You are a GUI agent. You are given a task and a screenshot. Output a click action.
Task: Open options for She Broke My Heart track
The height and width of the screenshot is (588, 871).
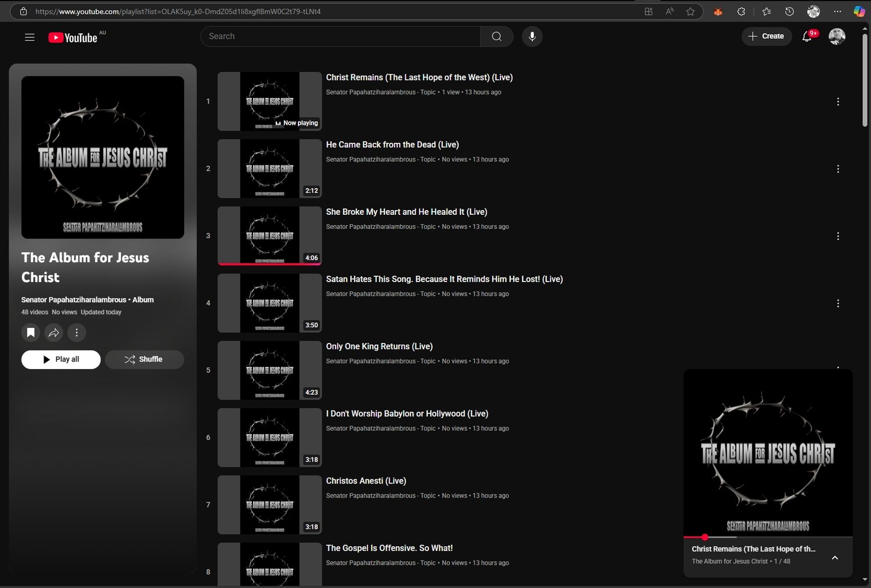click(838, 236)
